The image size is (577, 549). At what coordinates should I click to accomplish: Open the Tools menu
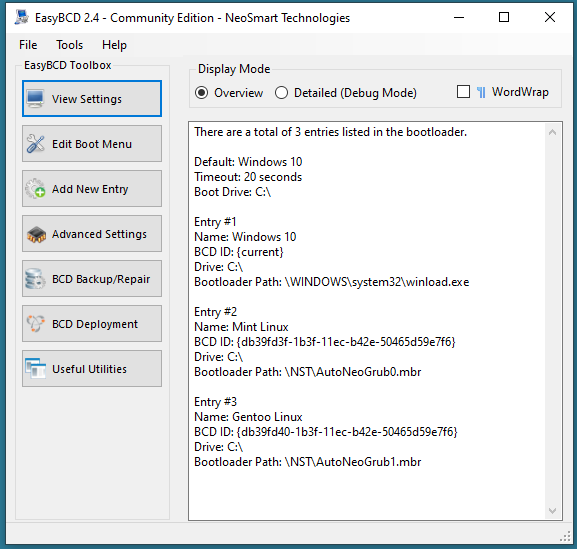tap(70, 45)
